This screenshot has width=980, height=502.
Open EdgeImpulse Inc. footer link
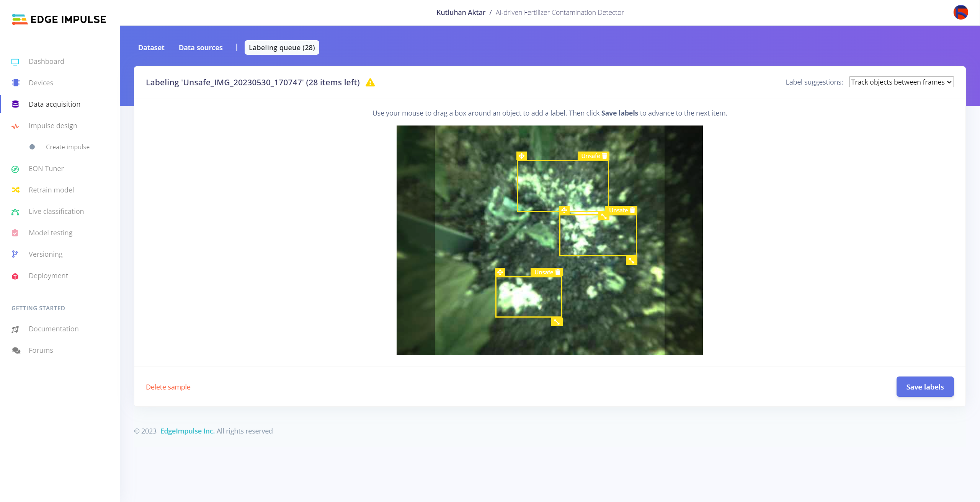(x=187, y=431)
